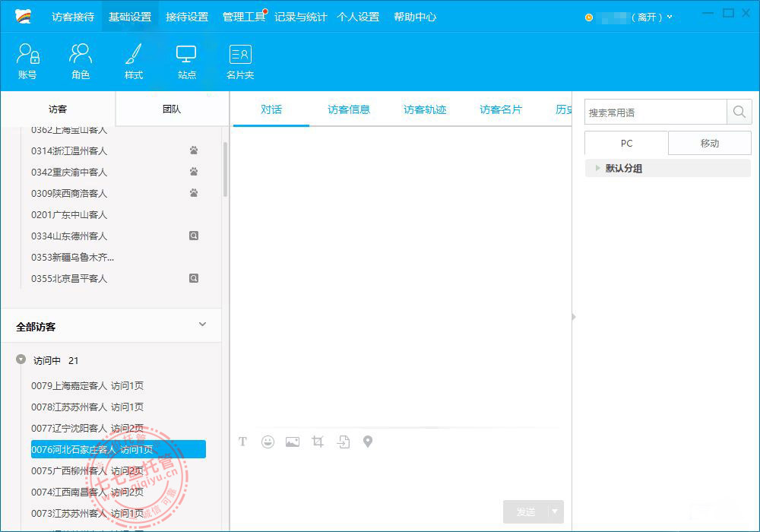Screen dimensions: 760x532
Task: Open the 管理工具 menu
Action: coord(244,17)
